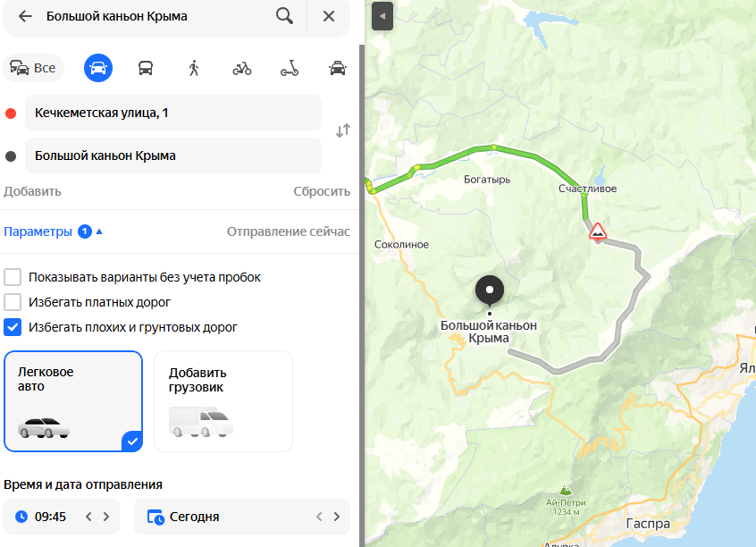756x547 pixels.
Task: Click the Кечкеметская улица, 1 origin field
Action: 173,113
